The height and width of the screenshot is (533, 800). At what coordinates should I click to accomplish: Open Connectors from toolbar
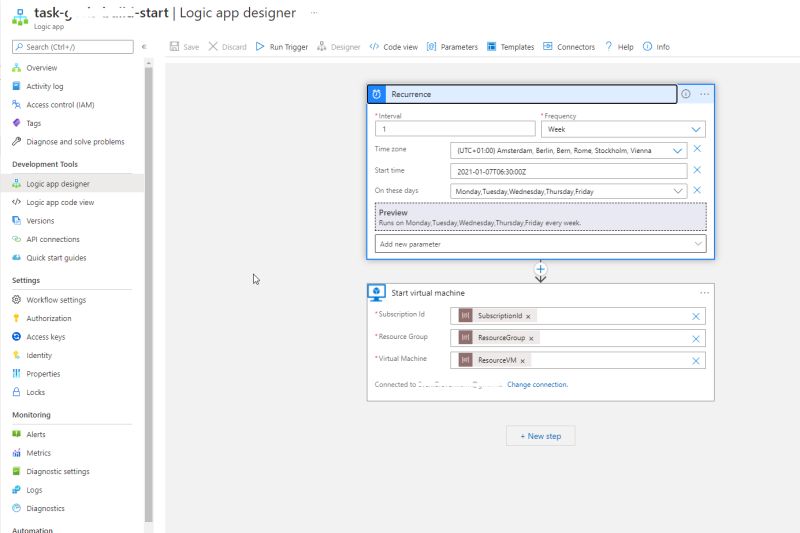pos(569,46)
